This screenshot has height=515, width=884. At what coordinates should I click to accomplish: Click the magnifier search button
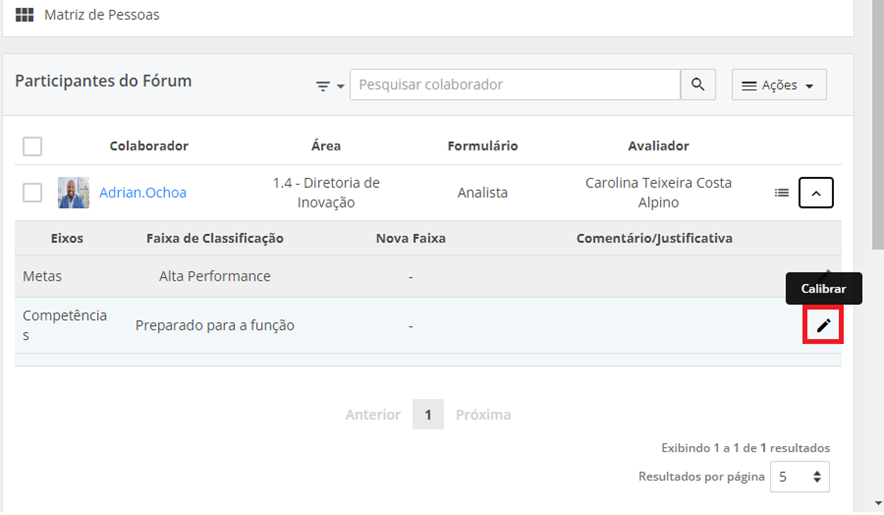698,85
